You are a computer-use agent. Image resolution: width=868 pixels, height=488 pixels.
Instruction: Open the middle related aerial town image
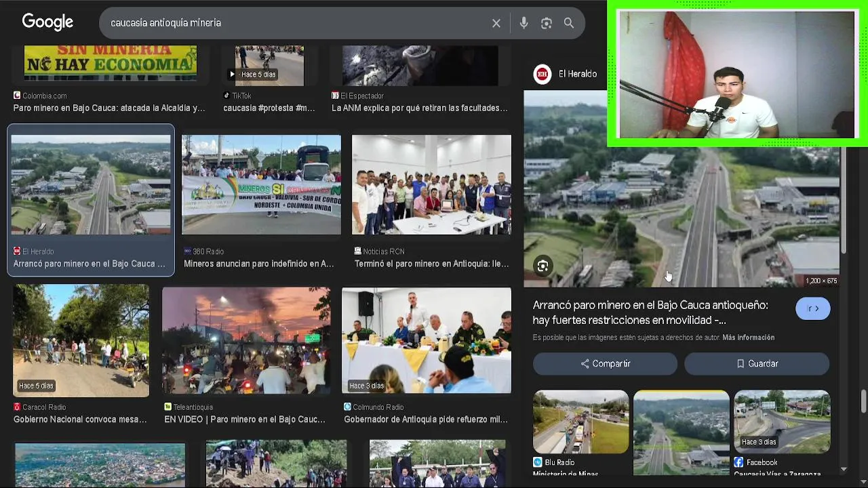[x=682, y=432]
